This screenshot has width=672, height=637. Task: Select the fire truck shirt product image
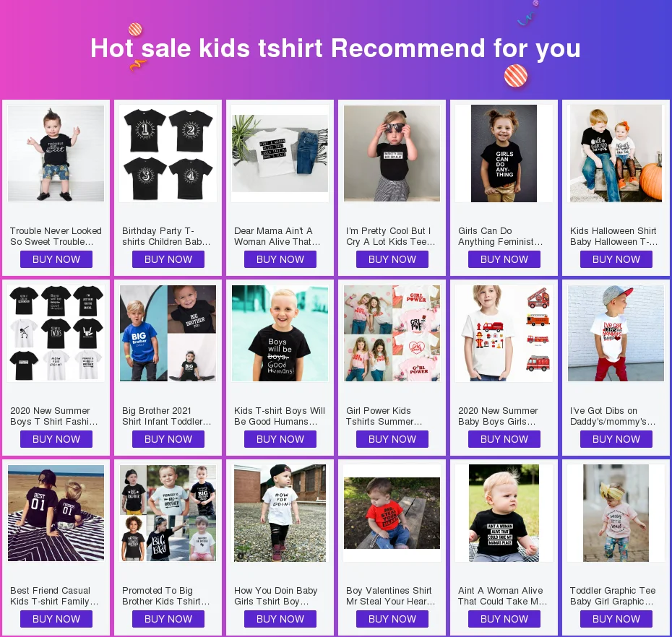tap(504, 333)
